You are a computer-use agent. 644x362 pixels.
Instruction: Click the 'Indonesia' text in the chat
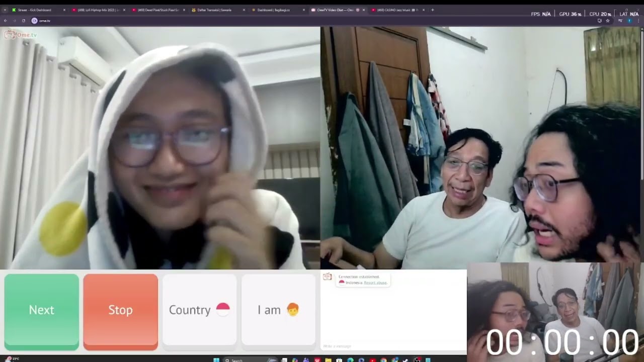[354, 283]
